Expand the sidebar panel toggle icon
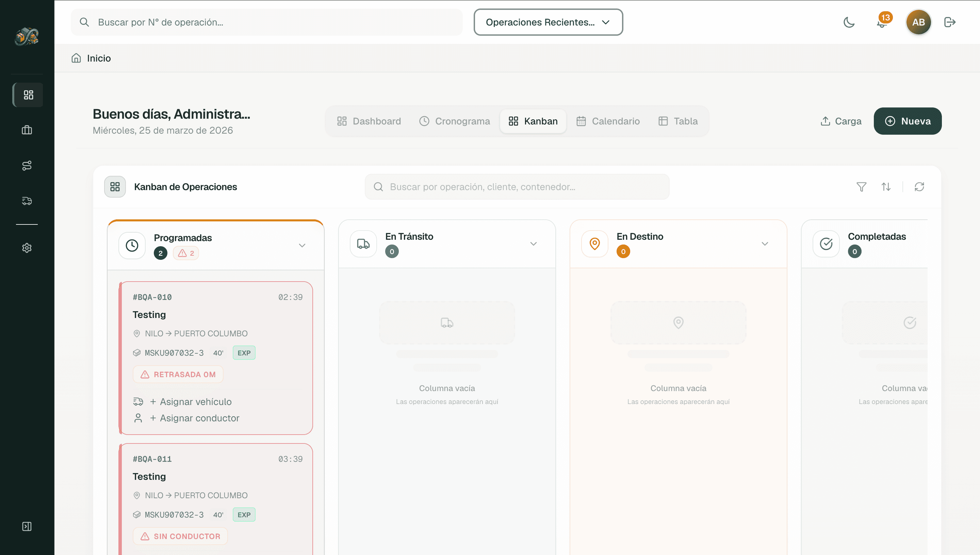The image size is (980, 555). point(27,526)
